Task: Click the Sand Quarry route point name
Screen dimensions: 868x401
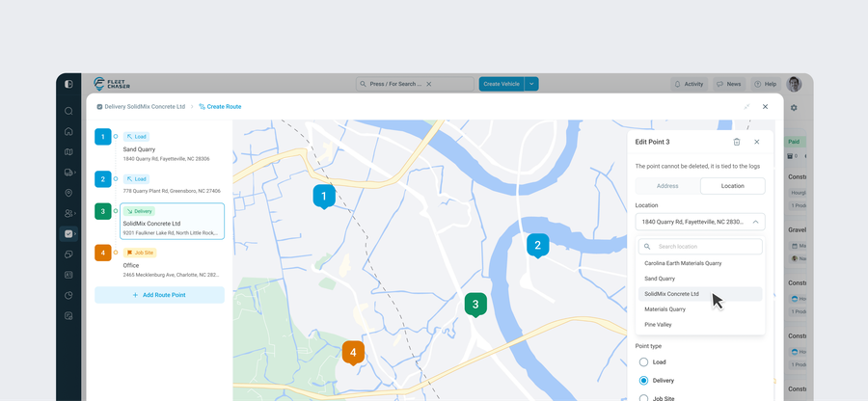Action: [x=139, y=149]
